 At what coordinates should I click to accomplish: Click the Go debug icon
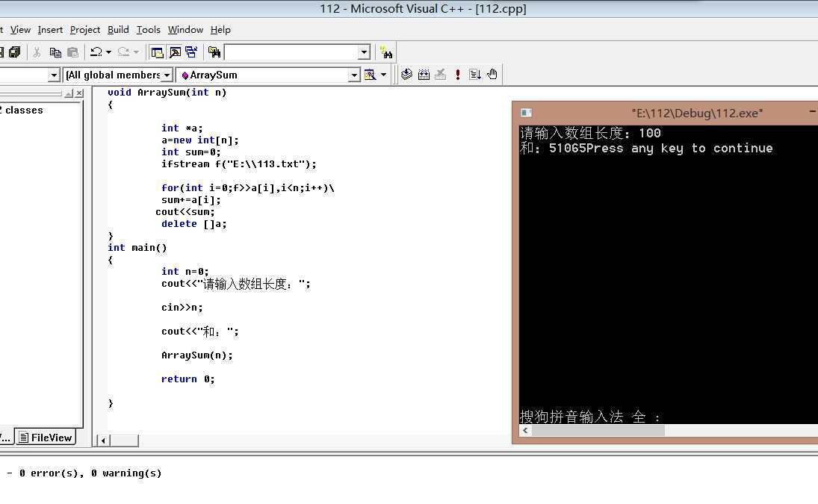point(474,75)
